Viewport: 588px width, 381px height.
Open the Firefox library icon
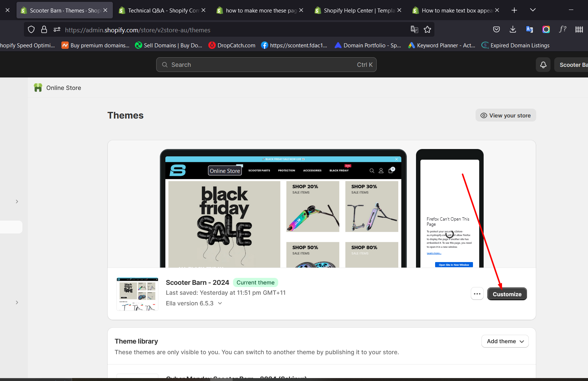(x=579, y=30)
